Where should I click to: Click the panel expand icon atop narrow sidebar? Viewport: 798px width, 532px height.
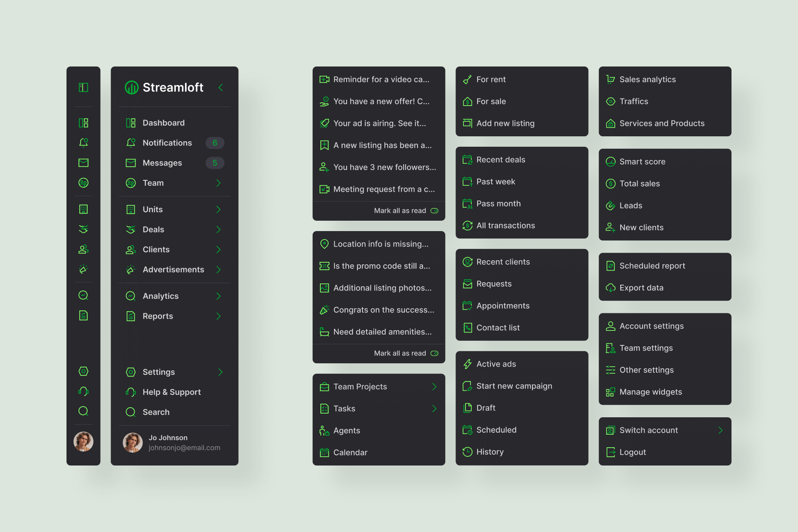[83, 87]
